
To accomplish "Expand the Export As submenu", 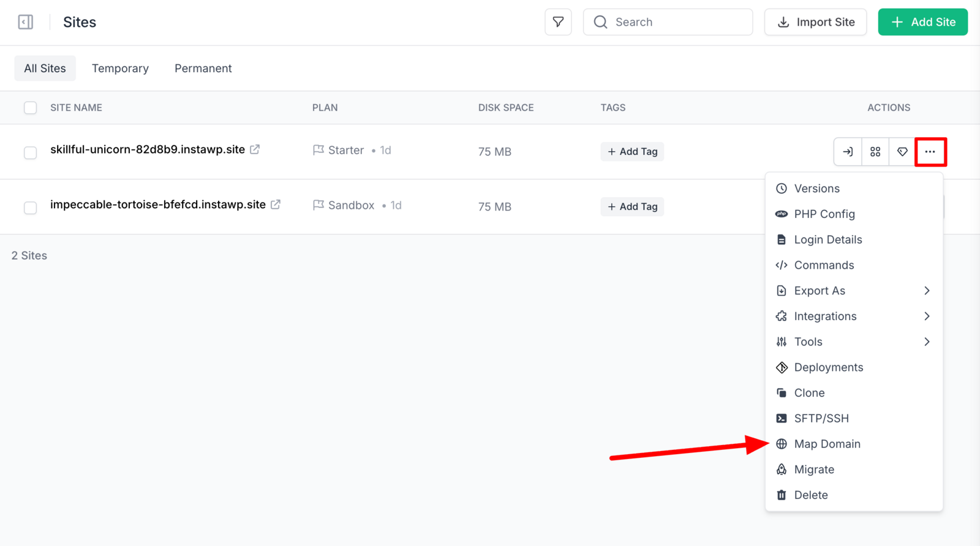I will tap(854, 291).
